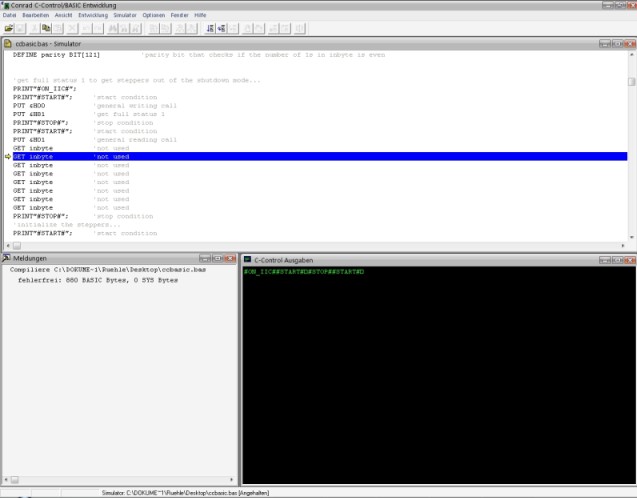Open the Ansicht menu

coord(63,15)
